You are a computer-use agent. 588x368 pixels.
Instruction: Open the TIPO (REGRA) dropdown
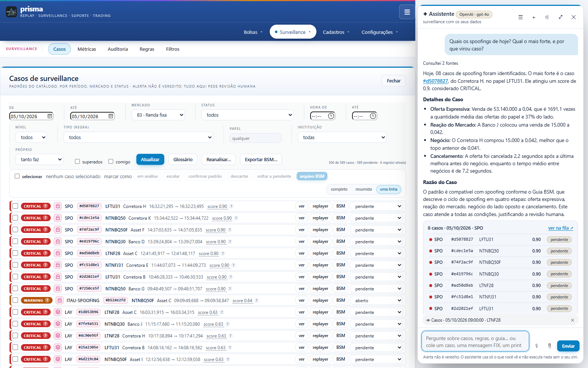point(138,137)
